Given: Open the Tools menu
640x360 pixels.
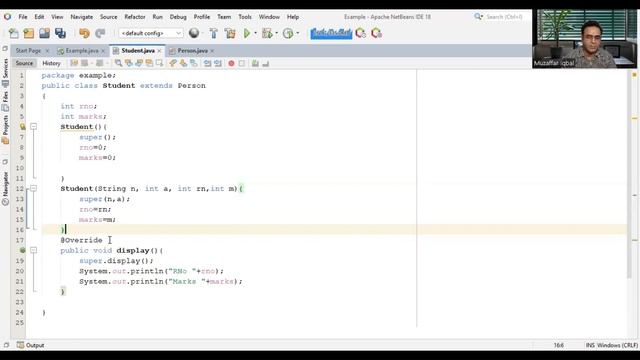Looking at the screenshot, I should tap(245, 17).
